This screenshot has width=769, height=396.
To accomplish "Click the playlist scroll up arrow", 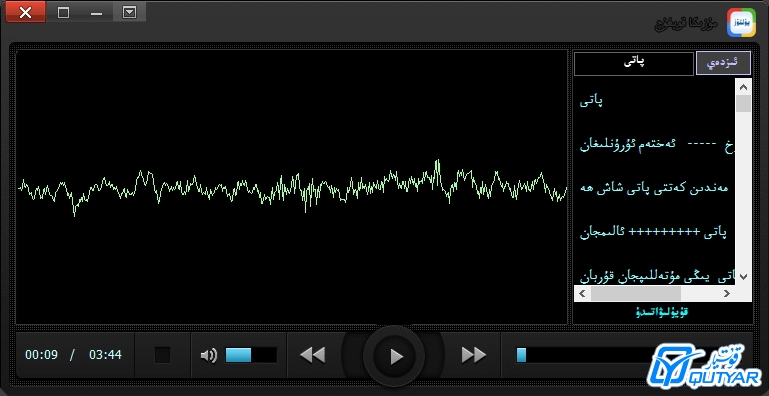I will 743,87.
